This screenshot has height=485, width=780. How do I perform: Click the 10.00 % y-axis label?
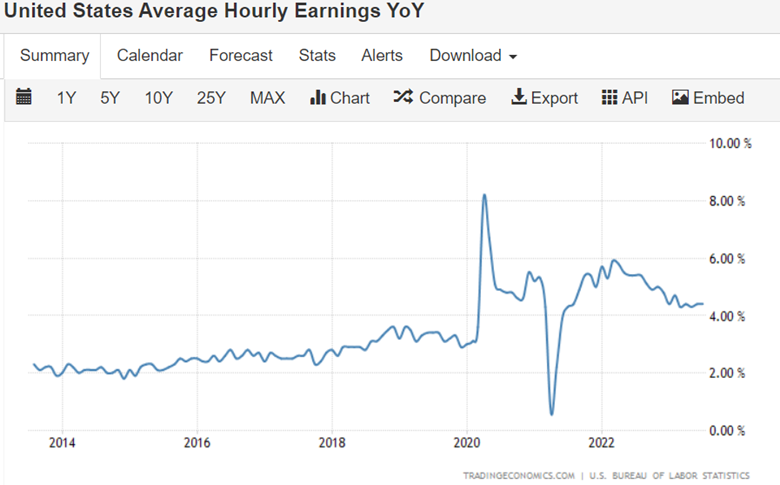(730, 144)
